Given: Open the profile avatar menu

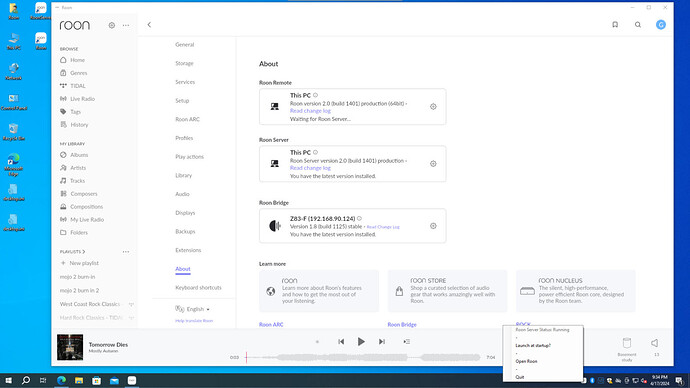Looking at the screenshot, I should (x=661, y=25).
